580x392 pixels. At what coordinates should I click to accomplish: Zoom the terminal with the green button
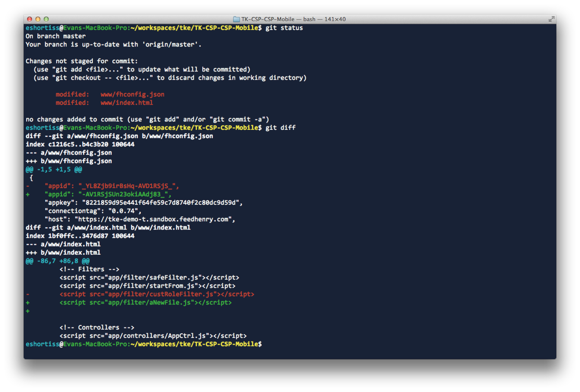(46, 19)
